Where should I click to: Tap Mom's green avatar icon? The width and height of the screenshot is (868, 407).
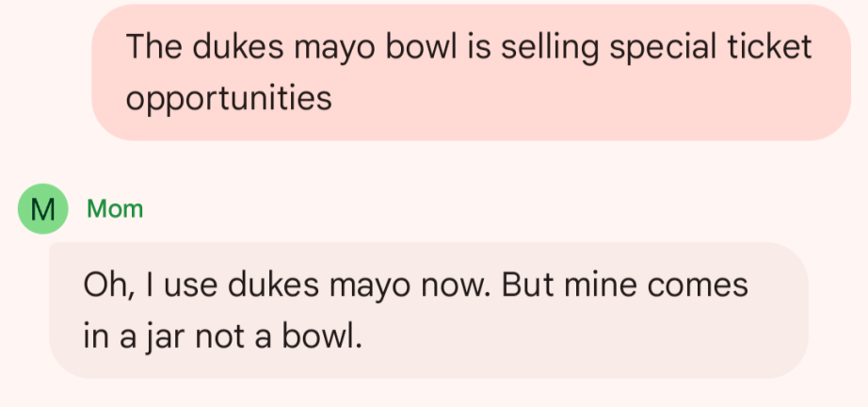click(x=41, y=209)
